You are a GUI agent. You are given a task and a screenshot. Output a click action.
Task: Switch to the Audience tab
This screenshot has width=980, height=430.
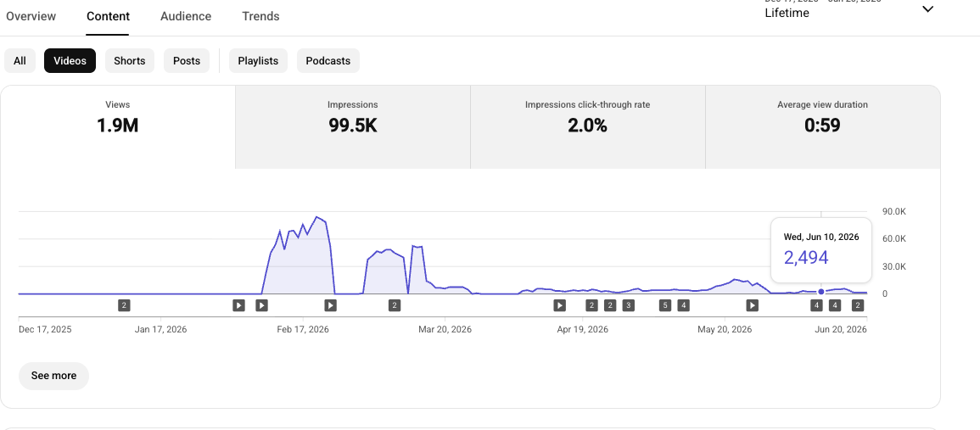[x=186, y=16]
